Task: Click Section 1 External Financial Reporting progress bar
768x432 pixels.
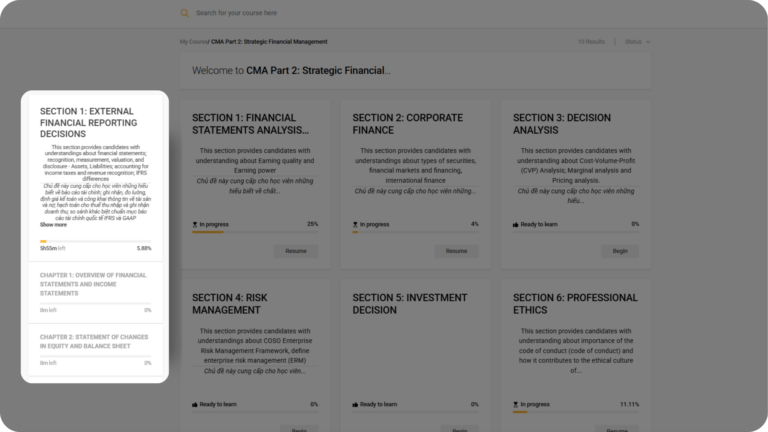Action: click(x=95, y=241)
